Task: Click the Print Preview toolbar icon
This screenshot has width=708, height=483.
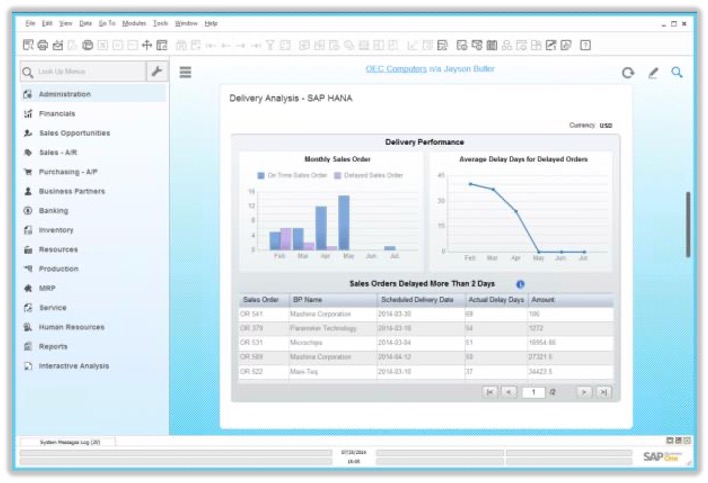Action: click(x=28, y=45)
